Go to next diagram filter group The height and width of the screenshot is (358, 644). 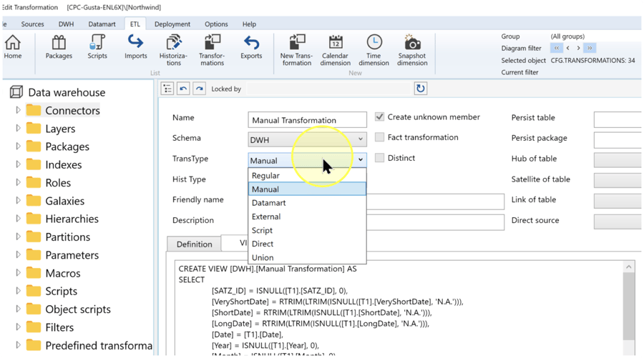578,48
